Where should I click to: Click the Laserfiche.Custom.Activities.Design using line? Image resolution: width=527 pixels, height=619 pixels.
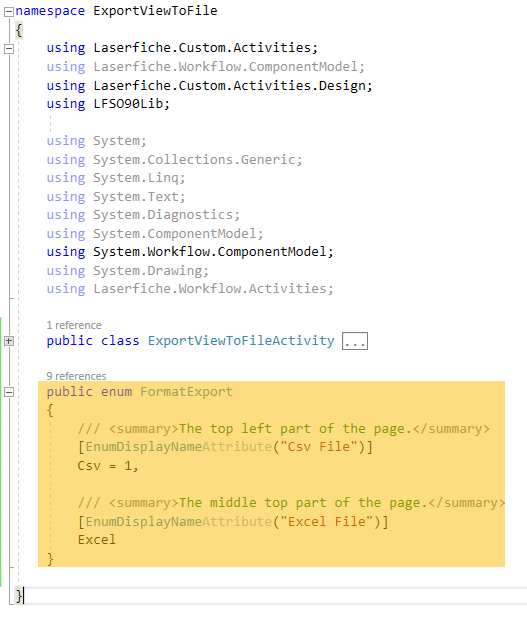pyautogui.click(x=209, y=86)
